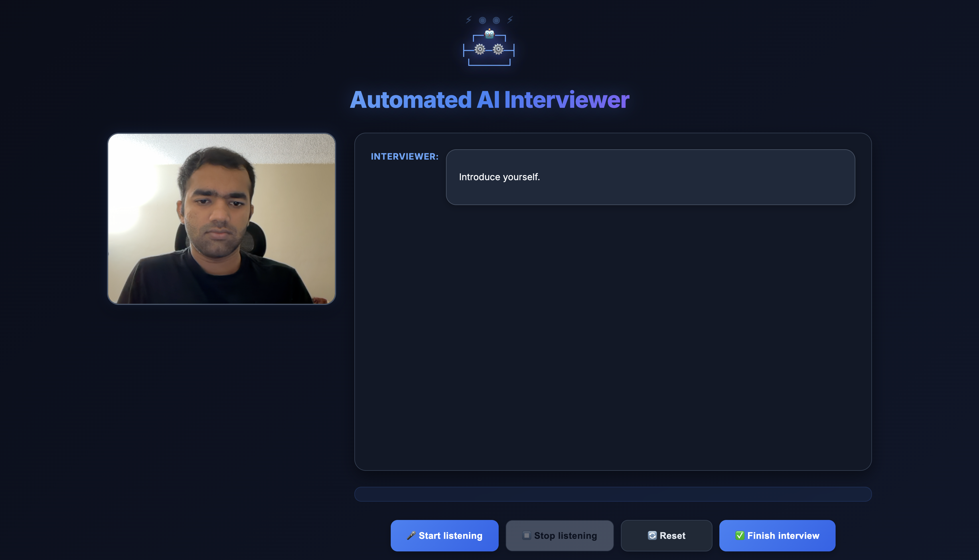Click the stop square icon
979x560 pixels.
coord(526,535)
